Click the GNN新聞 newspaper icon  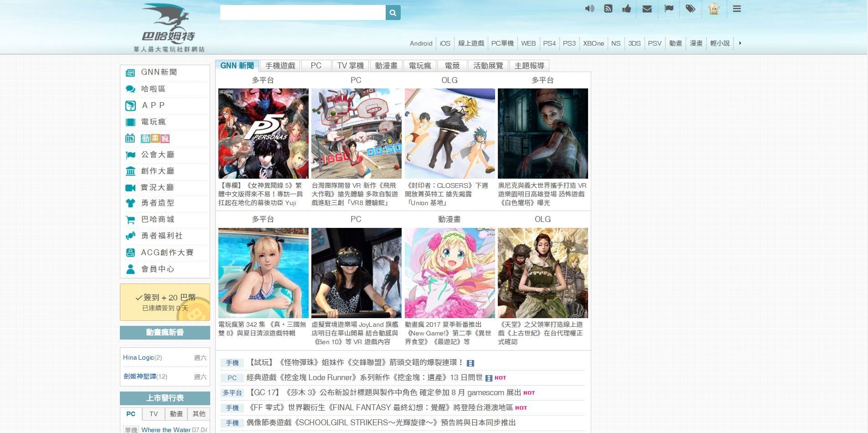(x=130, y=72)
